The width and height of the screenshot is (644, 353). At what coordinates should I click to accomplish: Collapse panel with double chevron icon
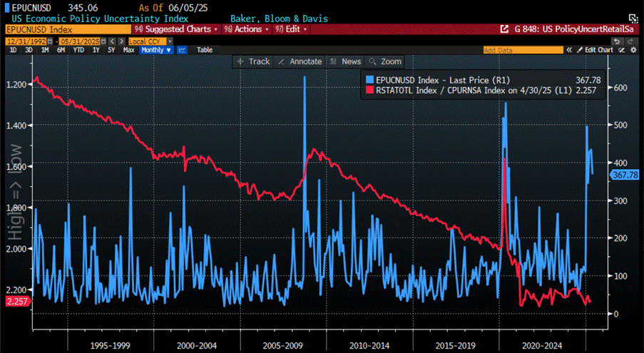click(x=569, y=50)
